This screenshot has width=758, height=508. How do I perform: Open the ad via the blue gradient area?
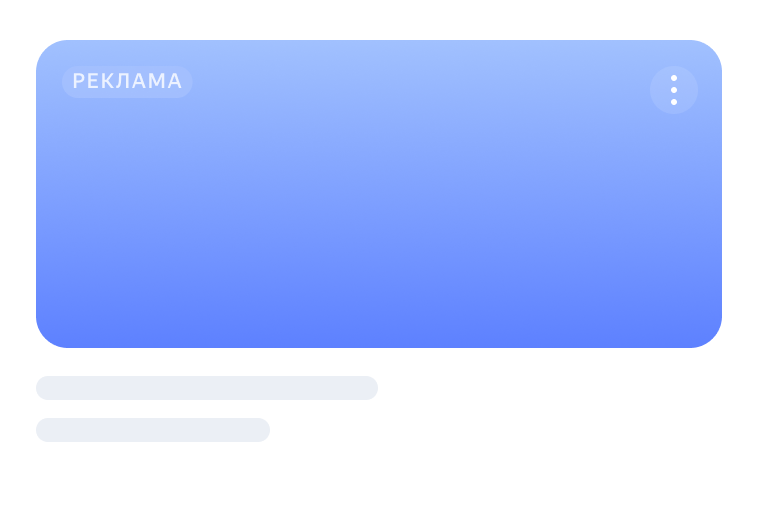378,230
